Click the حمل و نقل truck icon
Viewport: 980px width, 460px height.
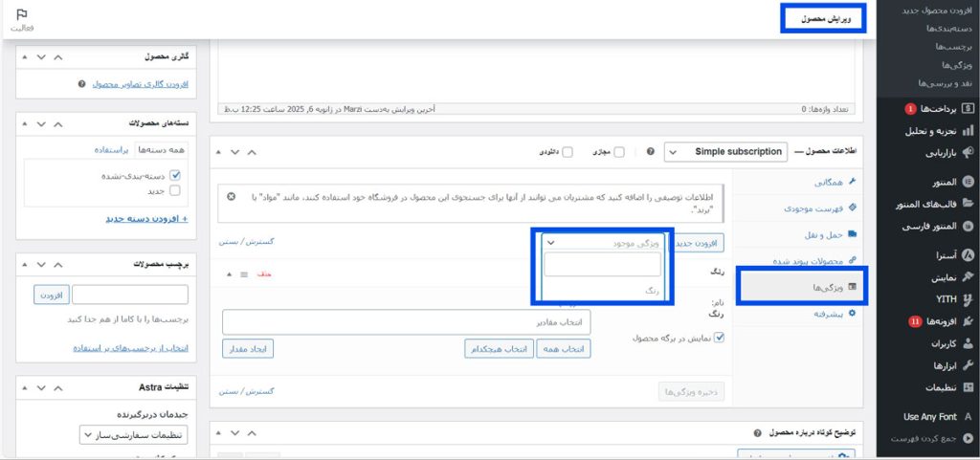pos(851,234)
